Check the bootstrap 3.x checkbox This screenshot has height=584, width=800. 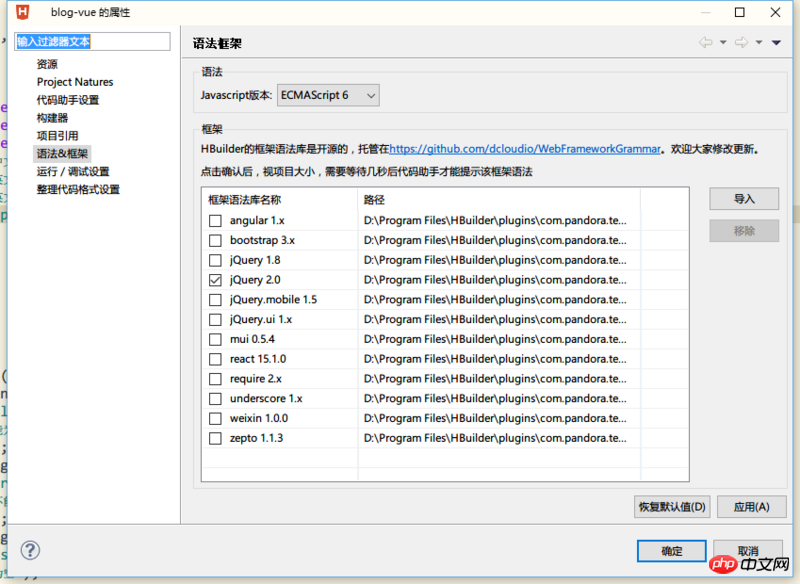coord(215,240)
